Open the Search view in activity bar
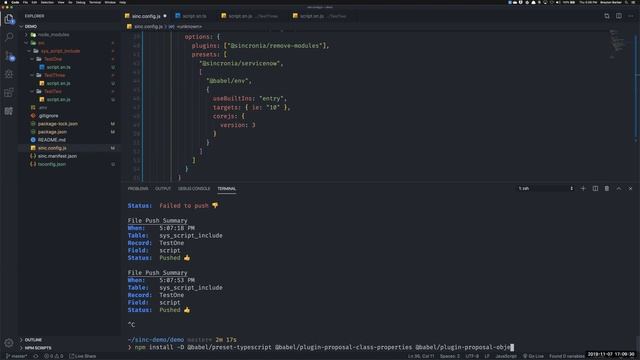 [9, 37]
